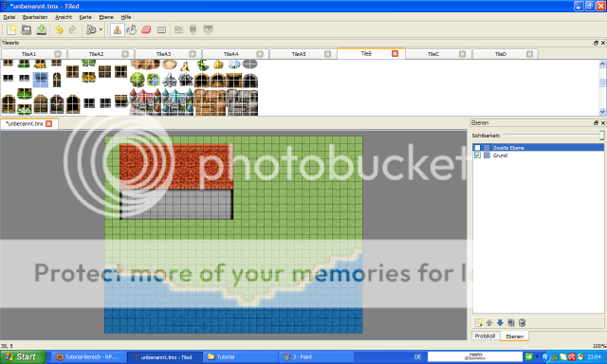Select the Rectangular Select tool
607x364 pixels.
click(162, 29)
